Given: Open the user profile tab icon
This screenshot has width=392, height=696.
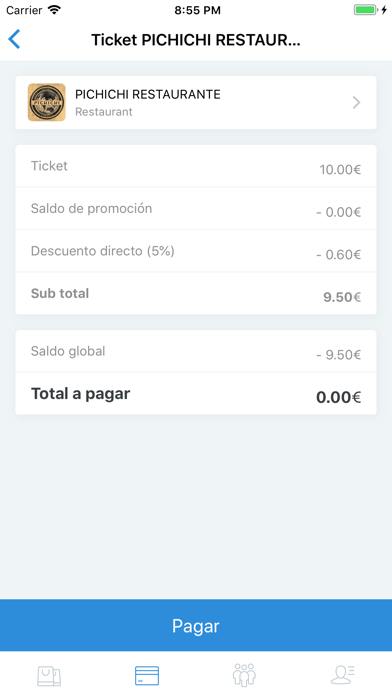Looking at the screenshot, I should click(x=343, y=675).
